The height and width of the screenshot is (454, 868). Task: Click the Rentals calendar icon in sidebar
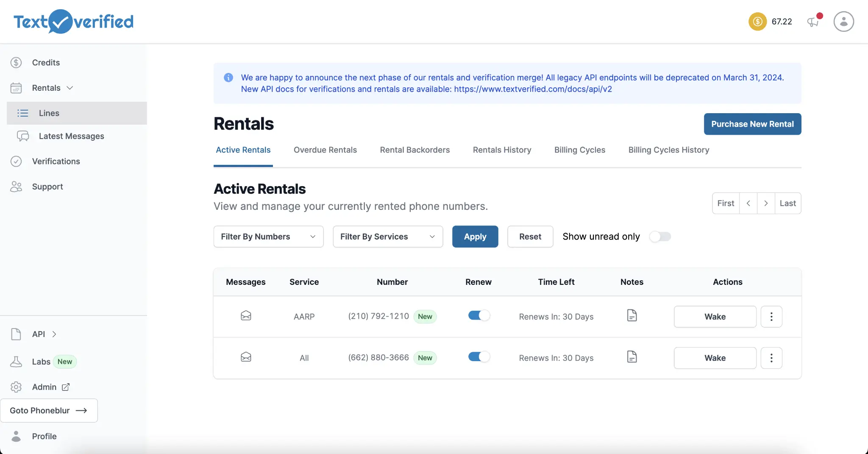coord(16,88)
